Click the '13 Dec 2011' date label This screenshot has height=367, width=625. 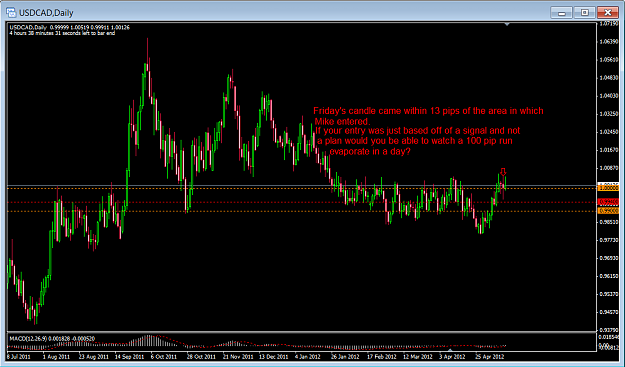274,357
